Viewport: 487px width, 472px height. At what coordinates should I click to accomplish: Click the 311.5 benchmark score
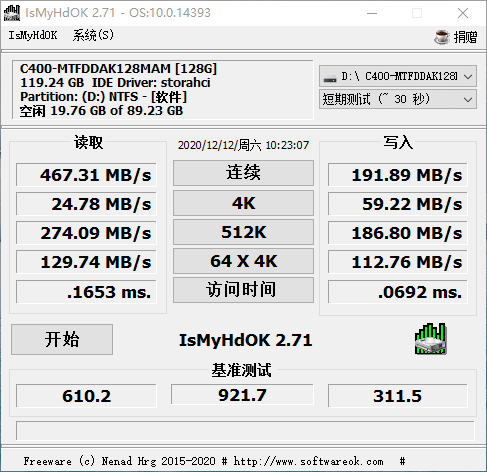[x=398, y=396]
